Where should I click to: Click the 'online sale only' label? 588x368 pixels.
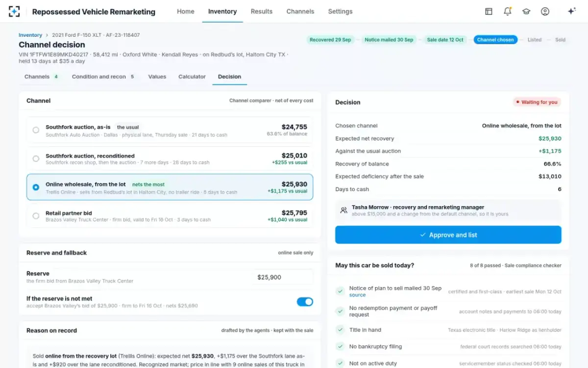(x=295, y=253)
